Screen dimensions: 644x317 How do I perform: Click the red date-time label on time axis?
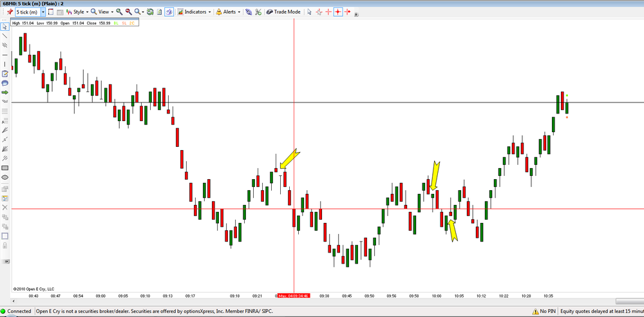pyautogui.click(x=293, y=296)
